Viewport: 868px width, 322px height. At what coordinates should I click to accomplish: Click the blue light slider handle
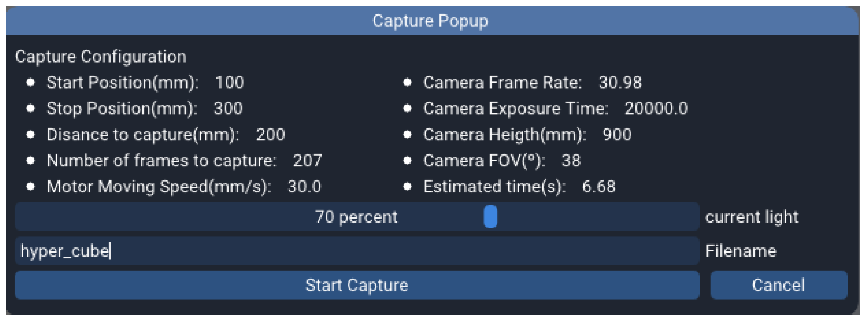click(x=490, y=217)
